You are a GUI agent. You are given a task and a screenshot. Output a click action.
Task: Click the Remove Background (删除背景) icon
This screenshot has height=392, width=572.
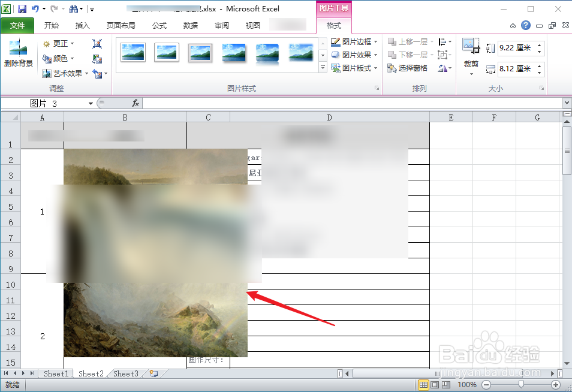18,53
